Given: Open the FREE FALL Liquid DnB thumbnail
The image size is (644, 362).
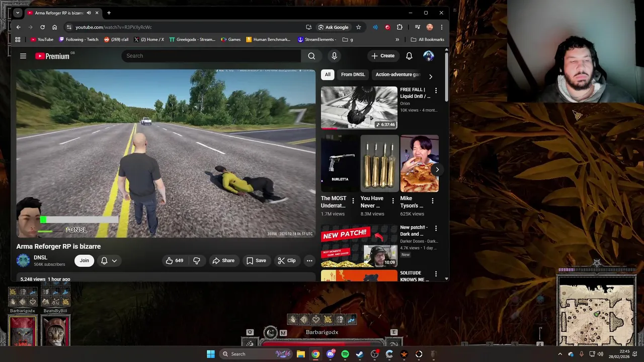Looking at the screenshot, I should pos(359,108).
